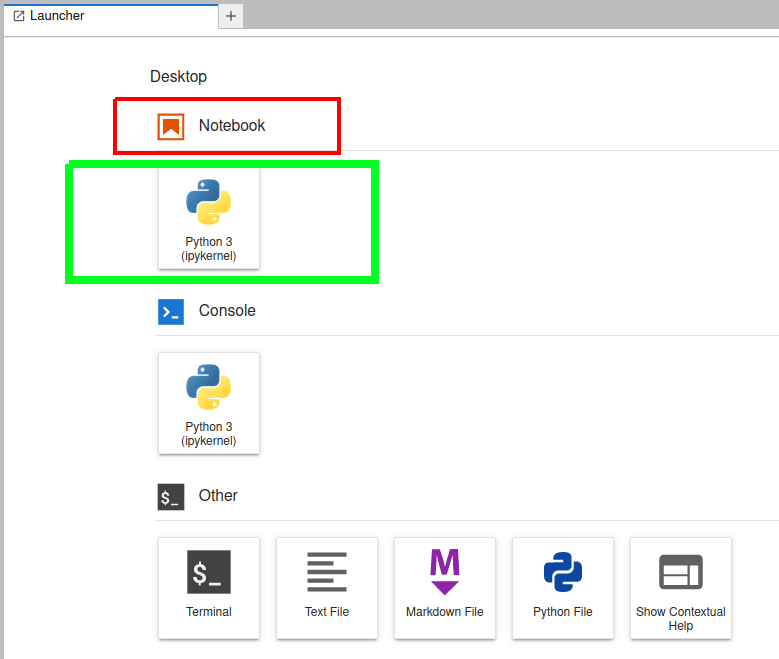
Task: Click the Console section heading text
Action: [x=227, y=311]
